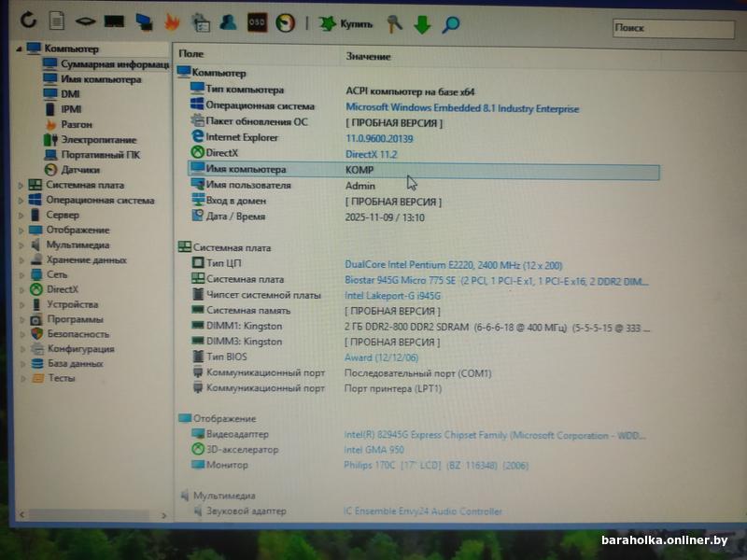Click the tree scrollbar left arrow

click(x=21, y=515)
